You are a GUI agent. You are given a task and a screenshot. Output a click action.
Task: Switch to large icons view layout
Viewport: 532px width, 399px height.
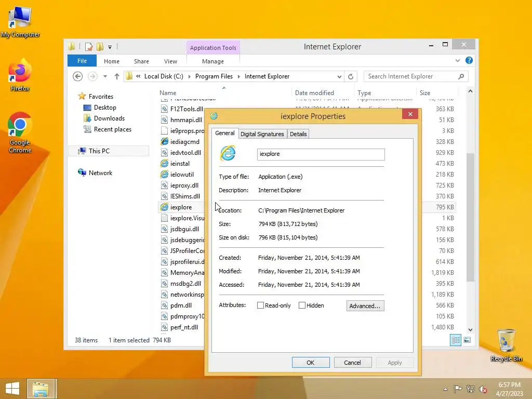pos(467,340)
